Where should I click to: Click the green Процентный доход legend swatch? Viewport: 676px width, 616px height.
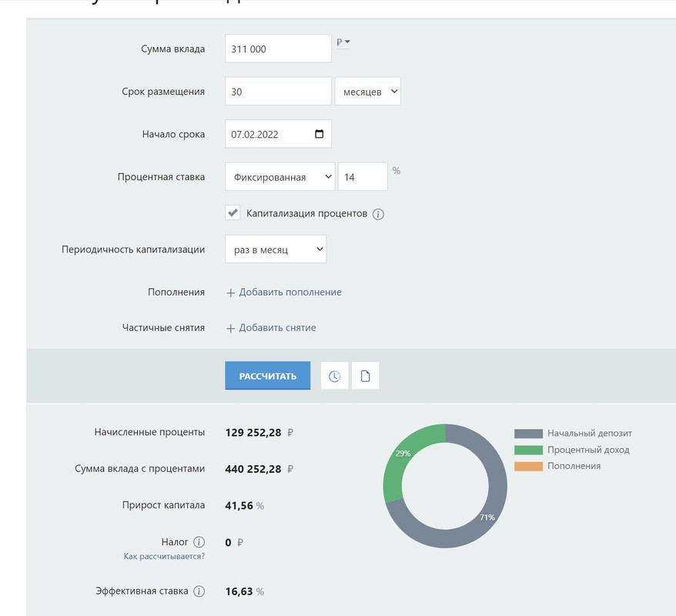coord(528,450)
